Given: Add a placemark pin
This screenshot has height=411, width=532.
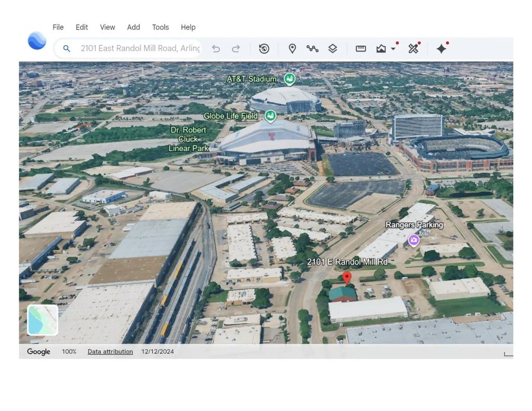Looking at the screenshot, I should pyautogui.click(x=292, y=49).
